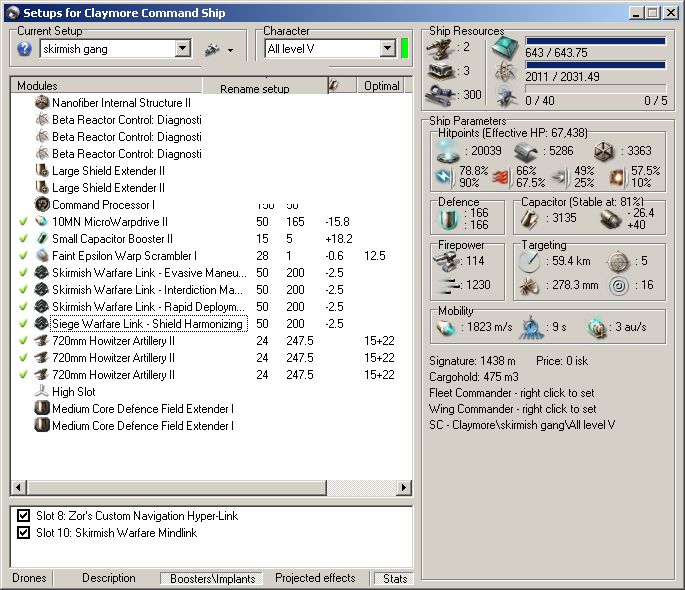Click the shield hitpoints icon showing 20039
This screenshot has width=685, height=590.
tap(448, 151)
